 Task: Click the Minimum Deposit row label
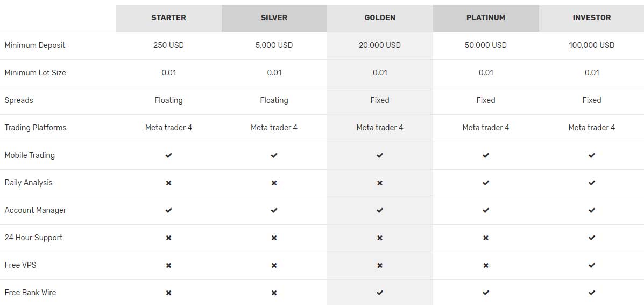(x=35, y=45)
